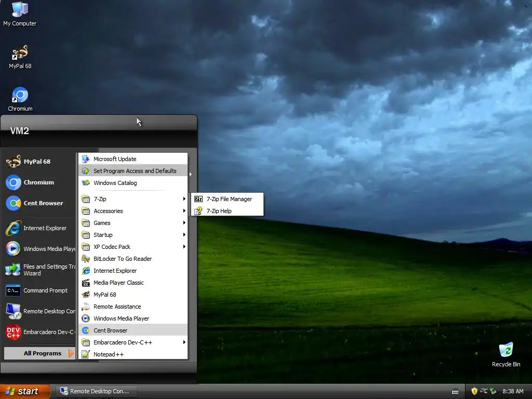Viewport: 532px width, 399px height.
Task: Click Windows Media Player icon in left column
Action: pos(13,249)
